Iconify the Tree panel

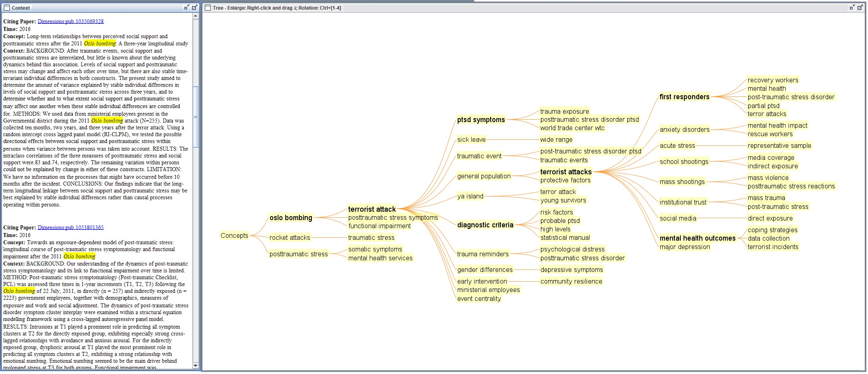[852, 8]
